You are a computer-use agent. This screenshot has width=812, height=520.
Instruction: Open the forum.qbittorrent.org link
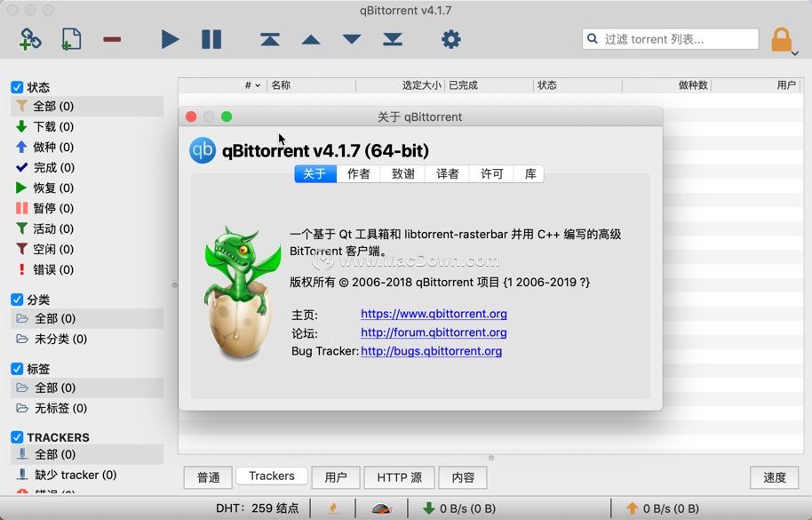tap(434, 332)
